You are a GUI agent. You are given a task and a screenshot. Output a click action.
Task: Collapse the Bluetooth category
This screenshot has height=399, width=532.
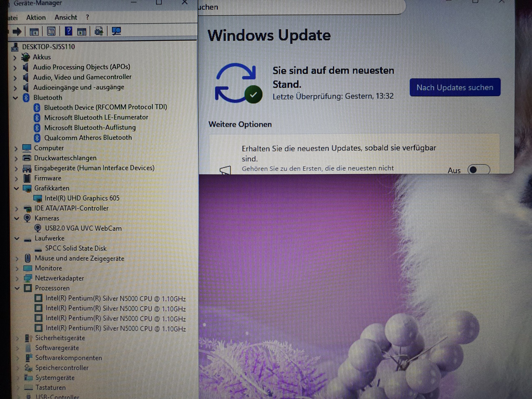click(15, 98)
